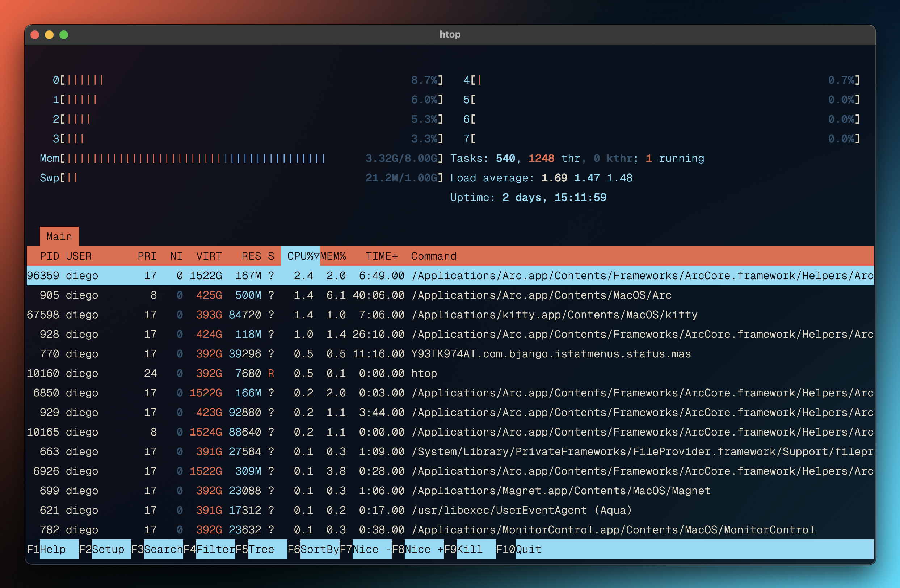
Task: Activate F4 Filter in the bottom bar
Action: coord(215,549)
